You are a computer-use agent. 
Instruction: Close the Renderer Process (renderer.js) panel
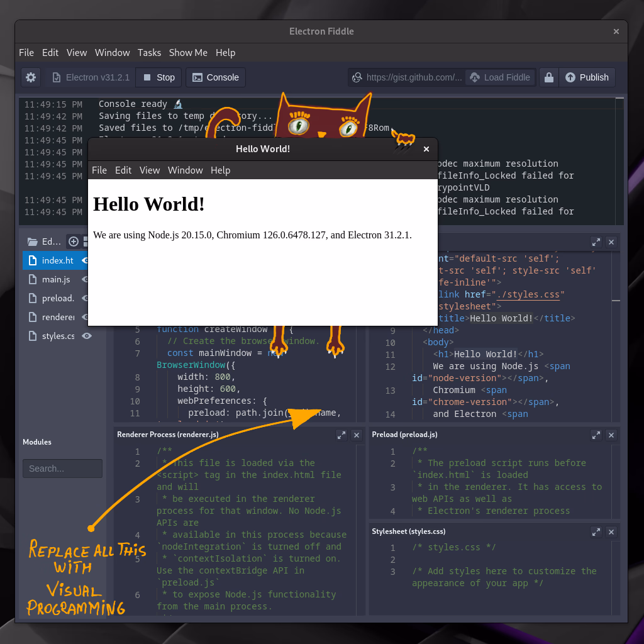(x=357, y=435)
